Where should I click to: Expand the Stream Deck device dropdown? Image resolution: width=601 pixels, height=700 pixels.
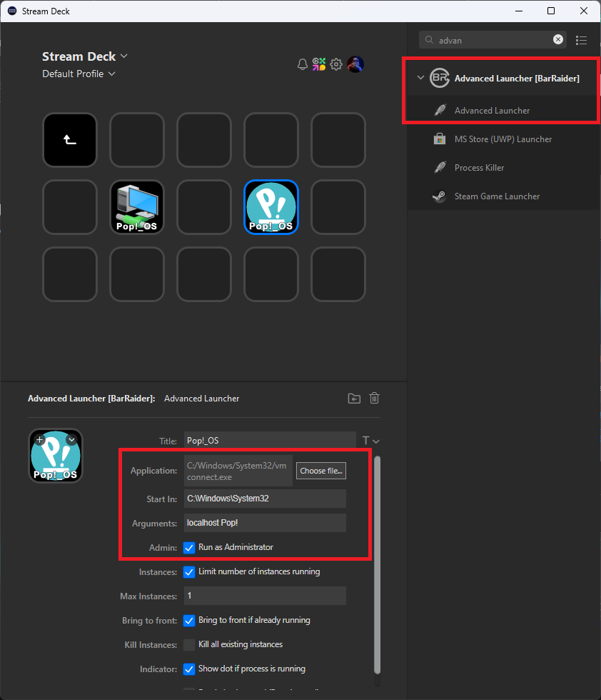(x=124, y=56)
